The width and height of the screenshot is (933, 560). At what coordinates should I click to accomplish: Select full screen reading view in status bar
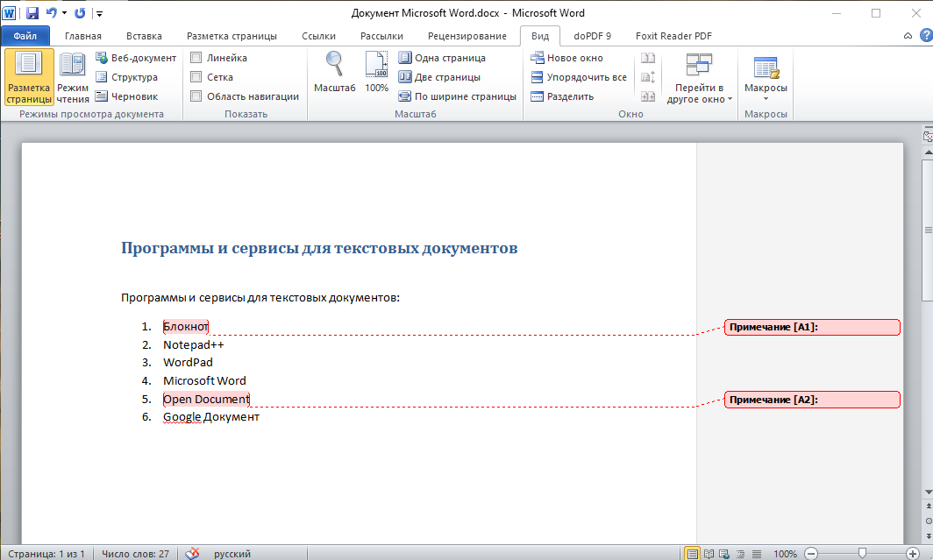point(709,554)
